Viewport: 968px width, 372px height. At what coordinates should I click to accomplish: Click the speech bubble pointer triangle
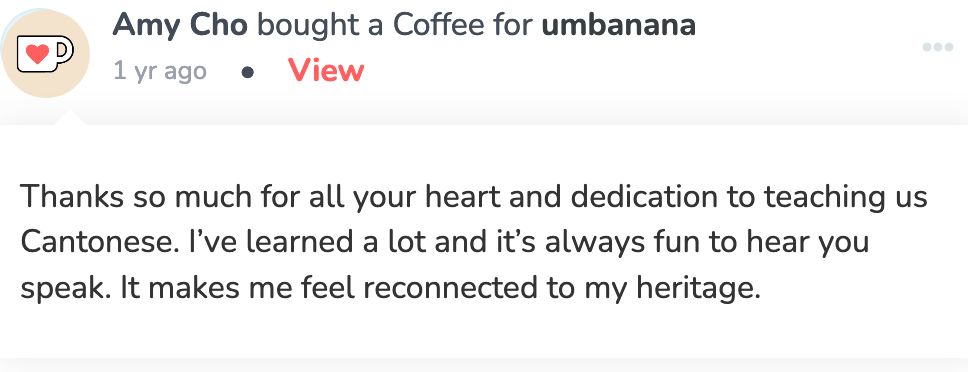click(x=70, y=117)
